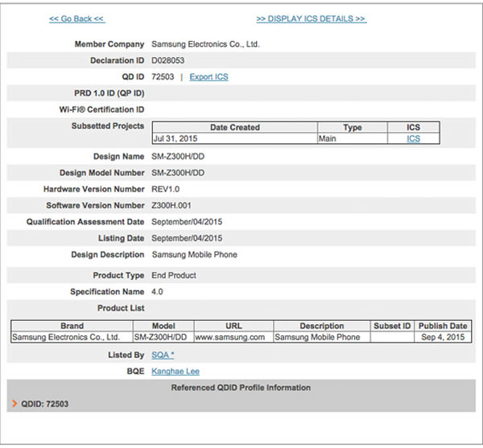Click the Wi-Fi Certification ID label

coord(101,109)
